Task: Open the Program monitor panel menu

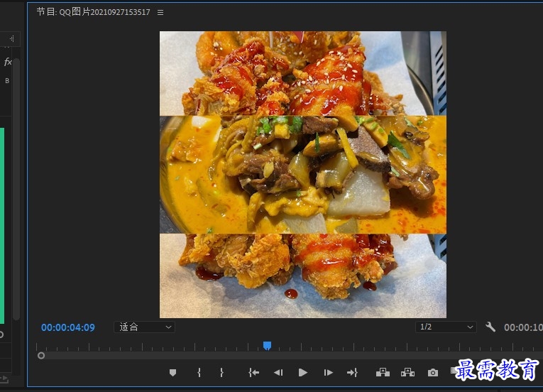Action: click(x=160, y=13)
